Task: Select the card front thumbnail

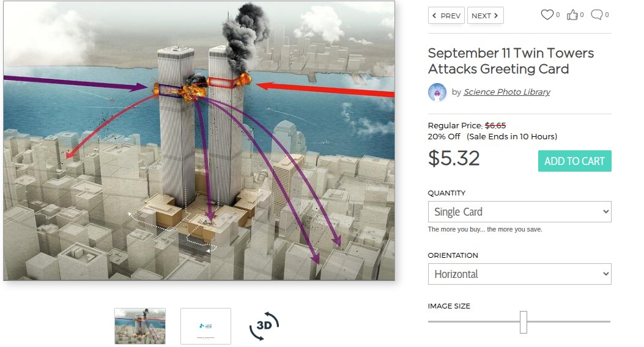Action: 140,326
